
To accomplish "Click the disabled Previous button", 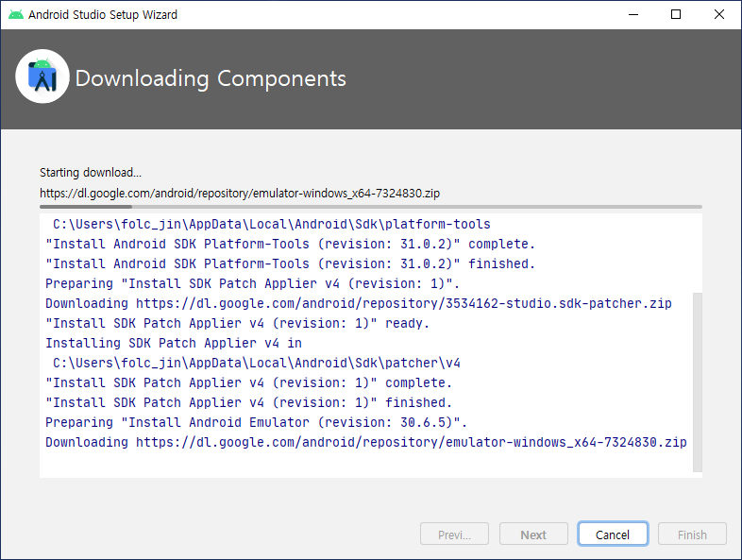I will [454, 535].
